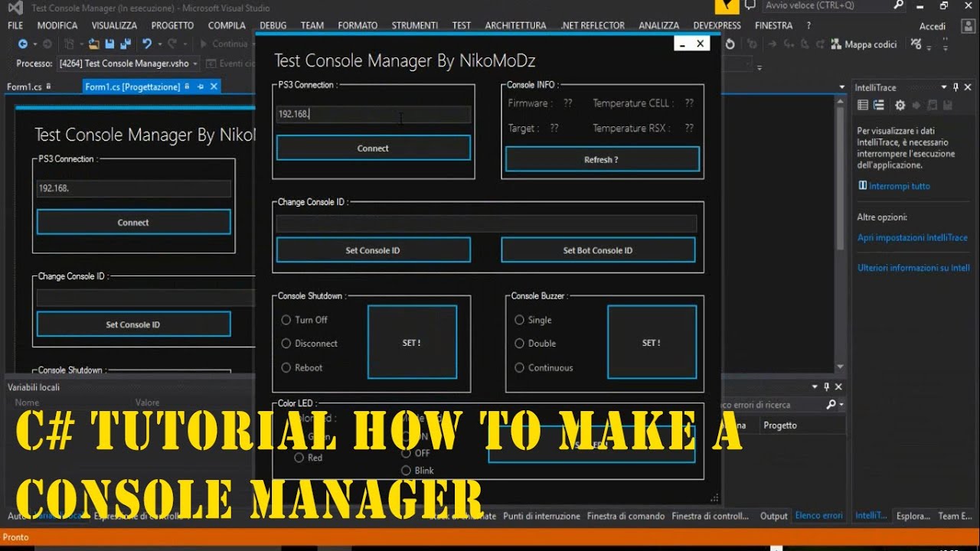Pin the IntelliTrace panel

955,87
